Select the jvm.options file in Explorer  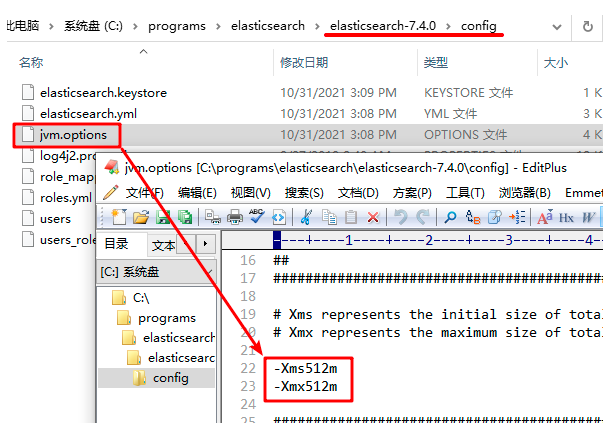73,135
